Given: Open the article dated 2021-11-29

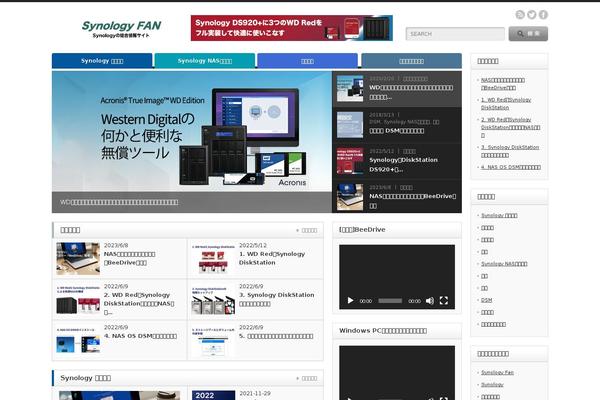Looking at the screenshot, I should point(255,393).
